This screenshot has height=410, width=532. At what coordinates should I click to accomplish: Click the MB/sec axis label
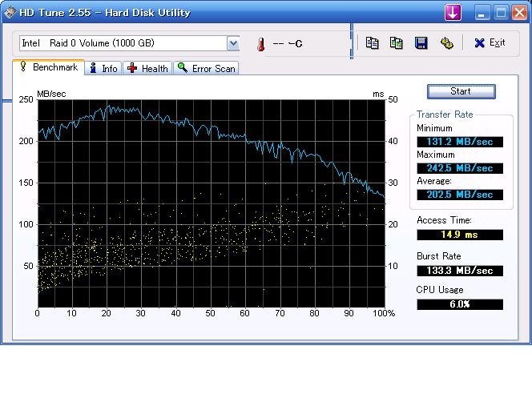click(51, 94)
